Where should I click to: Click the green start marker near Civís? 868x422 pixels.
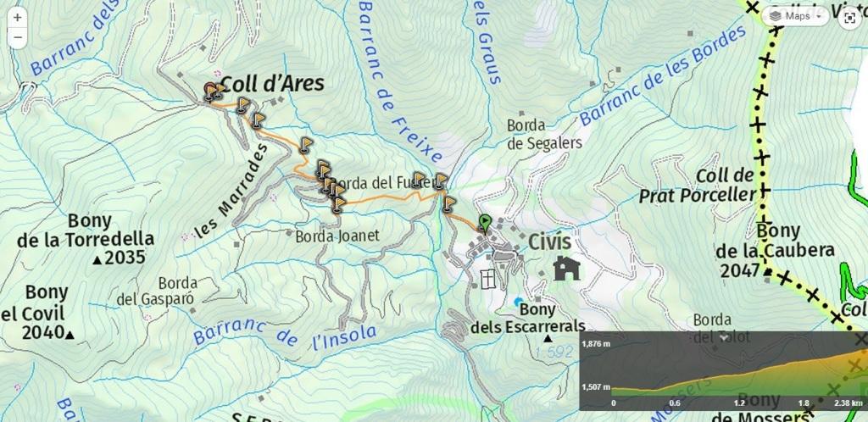(484, 224)
